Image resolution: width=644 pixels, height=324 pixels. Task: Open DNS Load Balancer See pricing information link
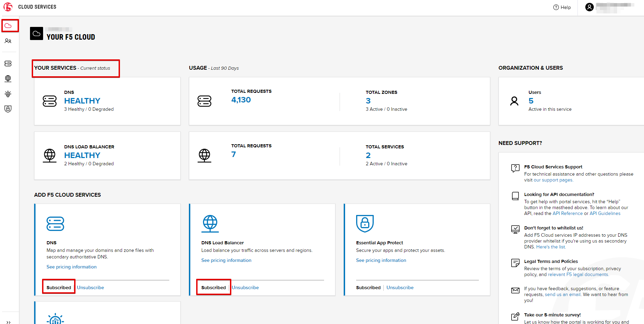click(x=226, y=260)
